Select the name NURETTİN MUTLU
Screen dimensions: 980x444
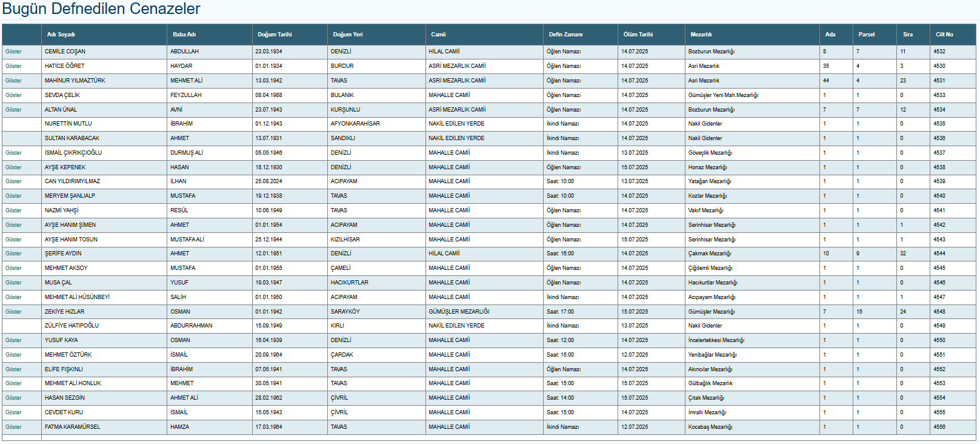(68, 124)
